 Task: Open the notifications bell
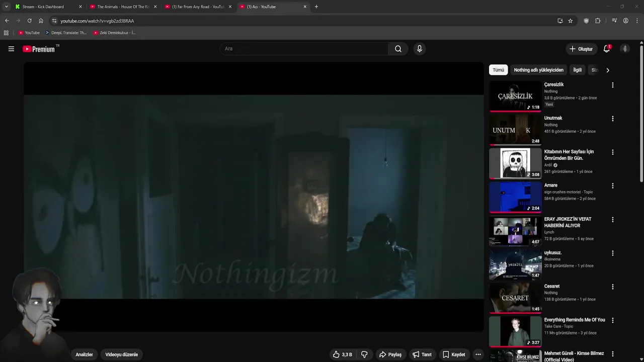pyautogui.click(x=606, y=49)
